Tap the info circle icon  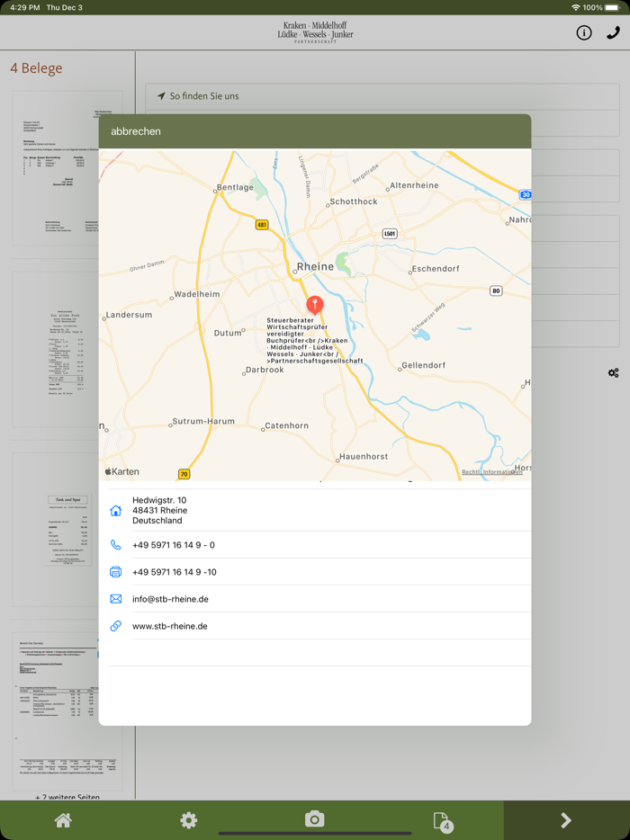tap(584, 33)
